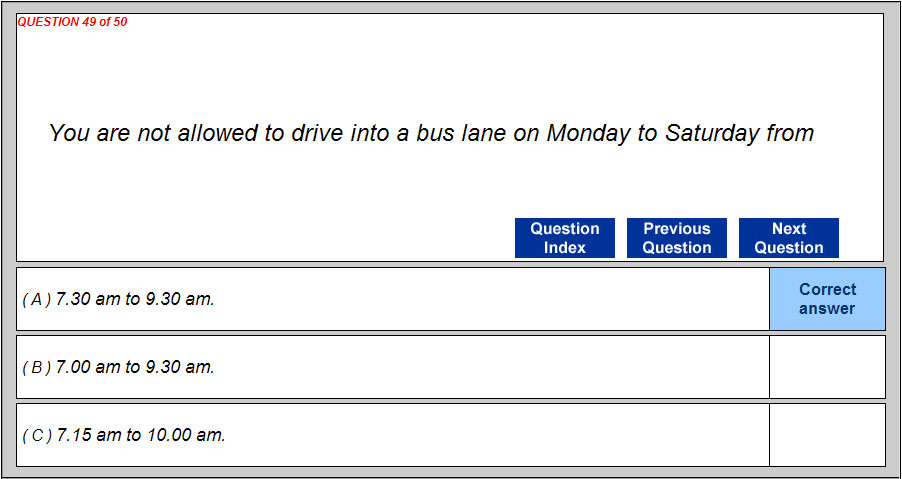The height and width of the screenshot is (479, 902).
Task: Open the Question Index
Action: 565,238
